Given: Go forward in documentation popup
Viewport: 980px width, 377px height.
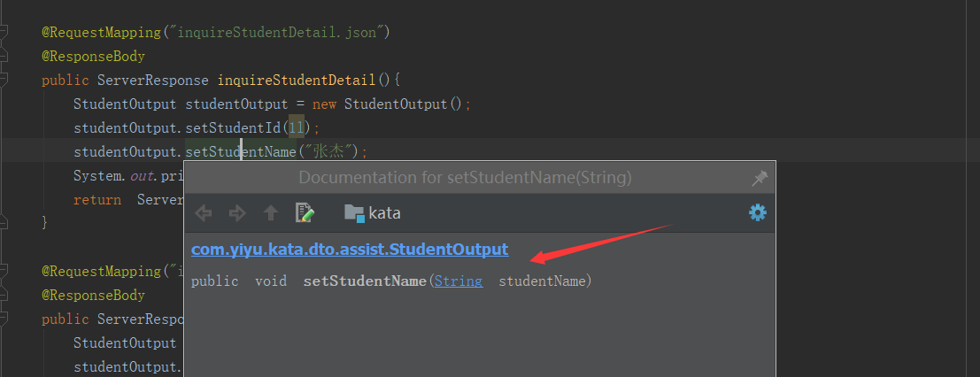Looking at the screenshot, I should point(237,214).
